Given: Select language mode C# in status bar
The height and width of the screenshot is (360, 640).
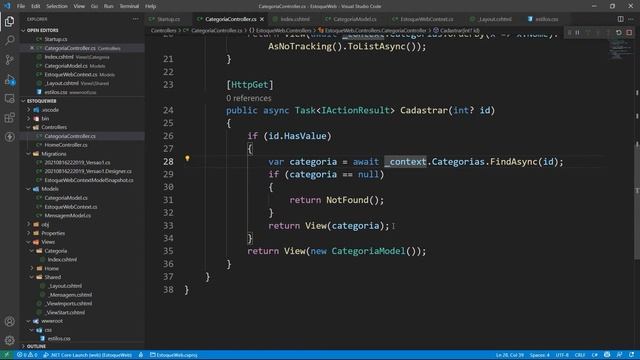Looking at the screenshot, I should [595, 355].
